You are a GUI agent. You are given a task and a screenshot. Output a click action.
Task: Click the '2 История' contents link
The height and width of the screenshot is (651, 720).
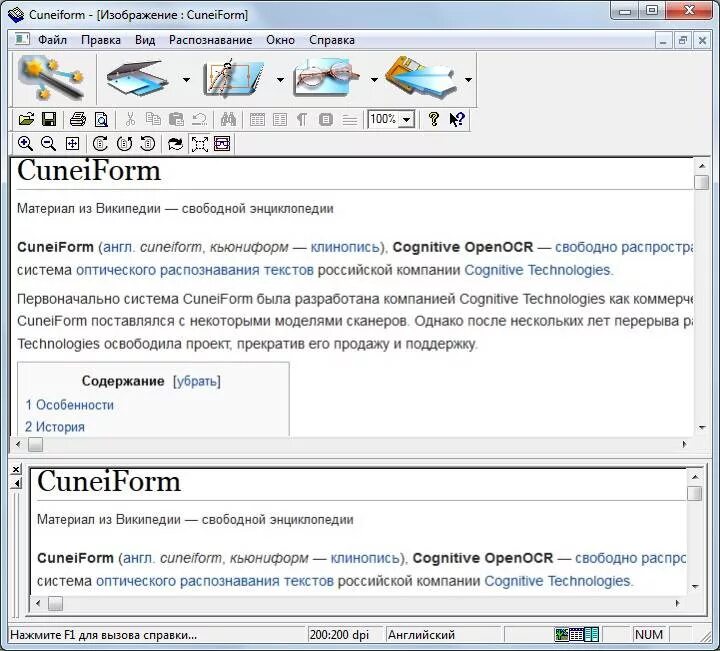[55, 427]
